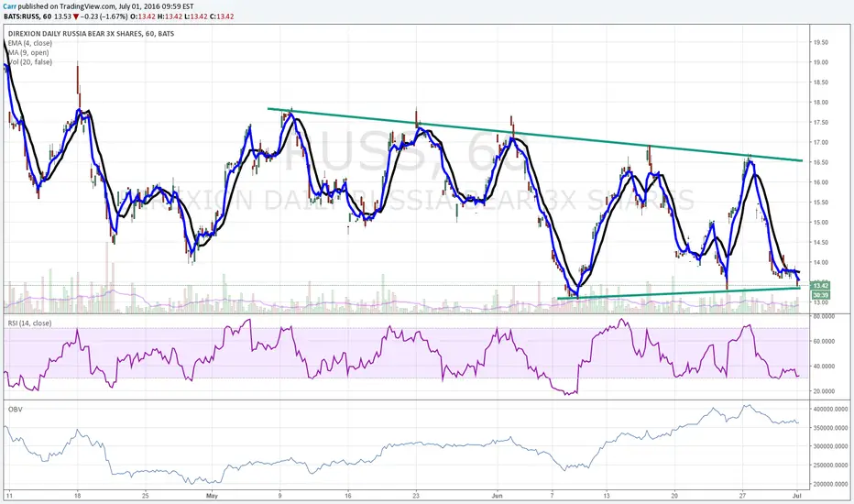The image size is (854, 504).
Task: Click date axis label 27
Action: click(742, 496)
